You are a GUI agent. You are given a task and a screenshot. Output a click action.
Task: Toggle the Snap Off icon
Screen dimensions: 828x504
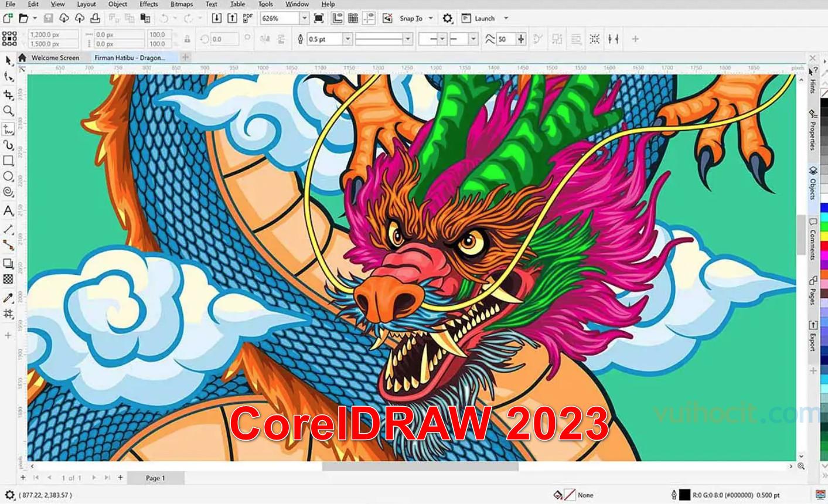[x=387, y=18]
